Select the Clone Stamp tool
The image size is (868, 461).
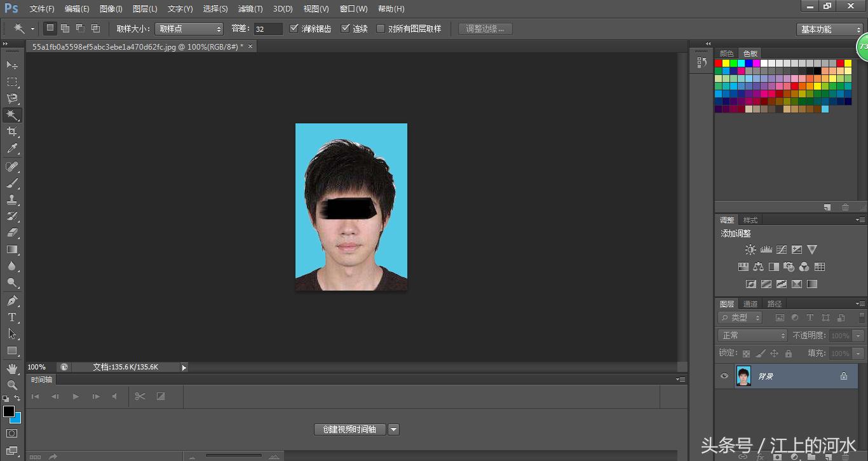pyautogui.click(x=13, y=200)
